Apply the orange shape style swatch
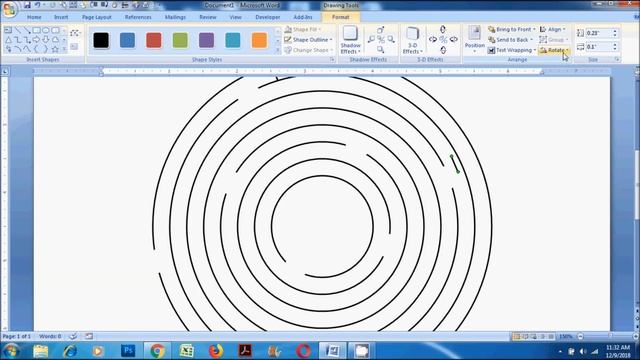The width and height of the screenshot is (640, 360). coord(259,40)
